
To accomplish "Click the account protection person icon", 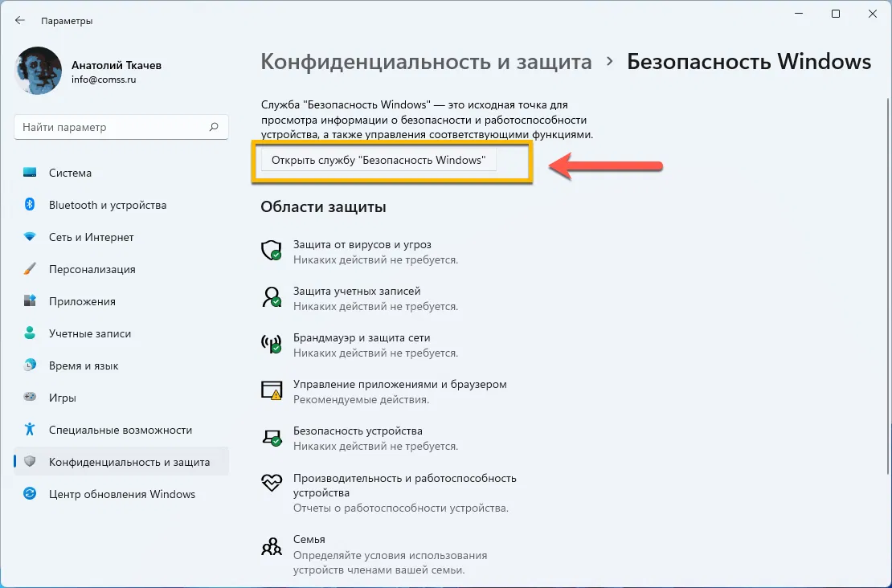I will tap(272, 297).
